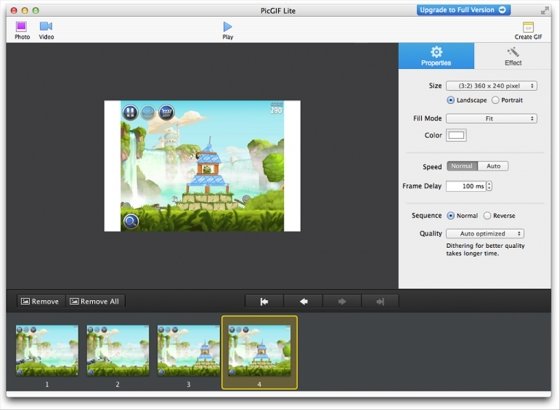Open the Size dropdown
This screenshot has height=410, width=560.
point(491,86)
